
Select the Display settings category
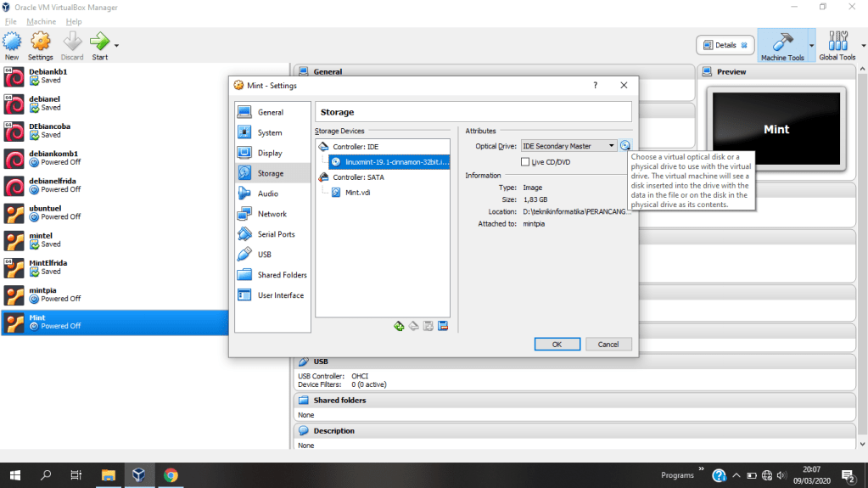pos(270,153)
